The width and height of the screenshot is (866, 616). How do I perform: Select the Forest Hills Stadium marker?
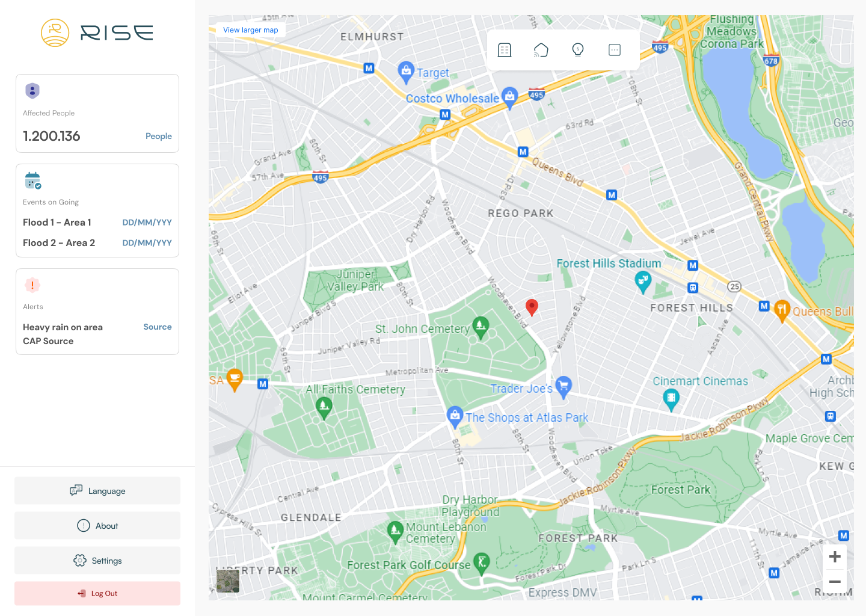tap(643, 281)
